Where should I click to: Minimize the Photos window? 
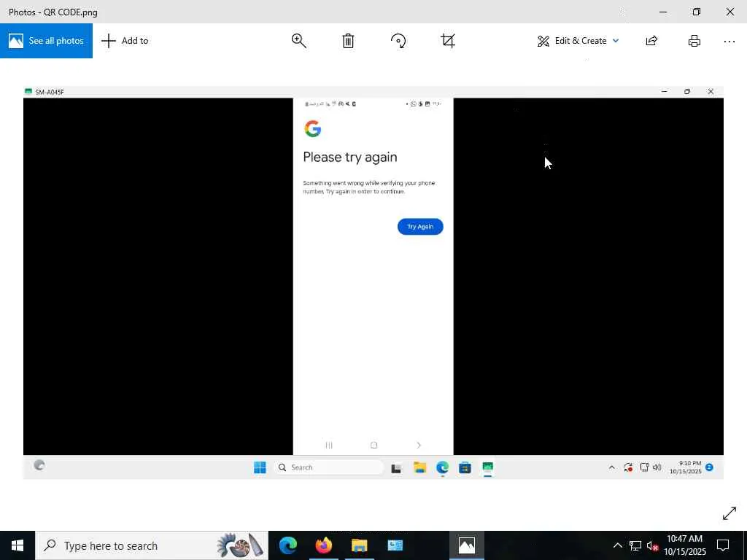point(662,12)
